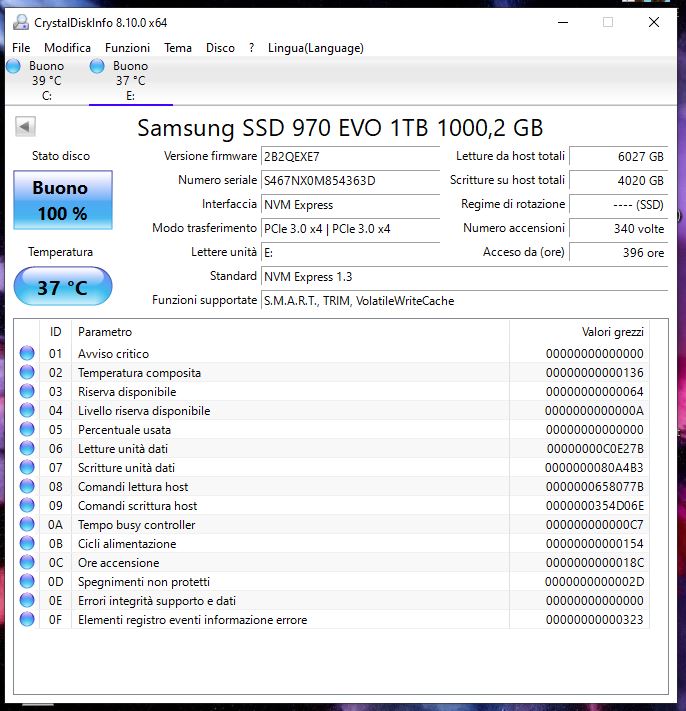Screen dimensions: 686x711
Task: Click the Versione firmware field
Action: (x=350, y=156)
